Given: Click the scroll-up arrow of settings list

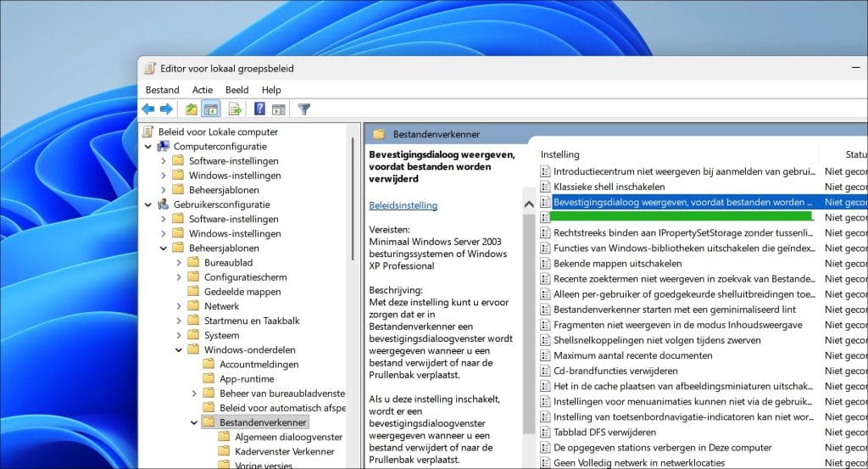Looking at the screenshot, I should [x=529, y=204].
